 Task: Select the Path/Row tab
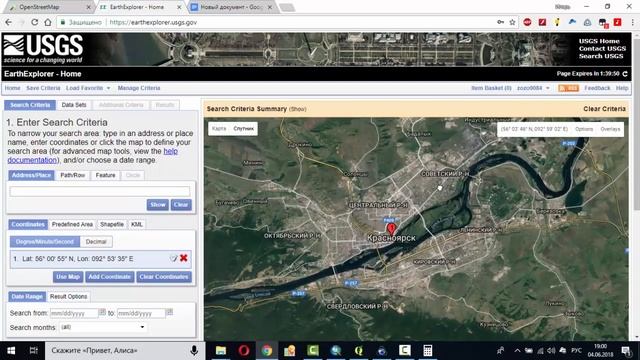pos(73,175)
